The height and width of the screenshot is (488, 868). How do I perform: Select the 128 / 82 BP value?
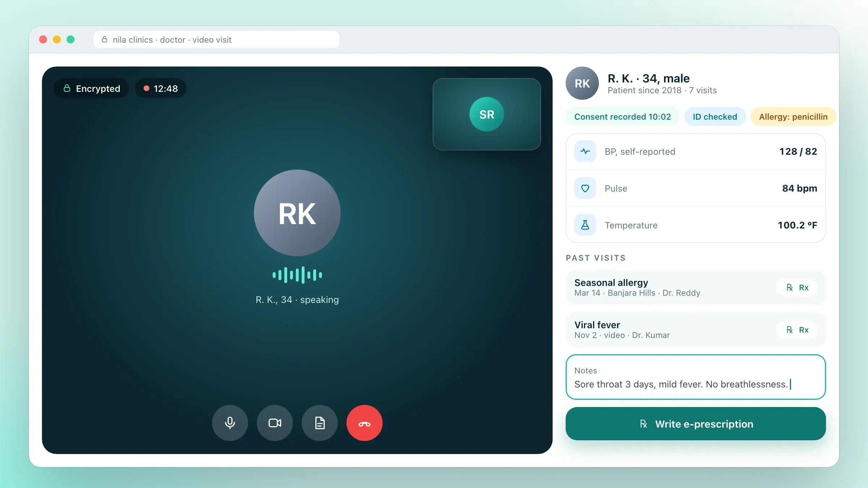click(798, 151)
